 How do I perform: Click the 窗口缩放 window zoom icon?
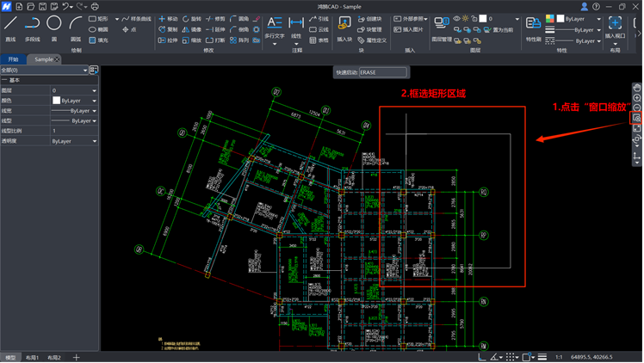(637, 119)
